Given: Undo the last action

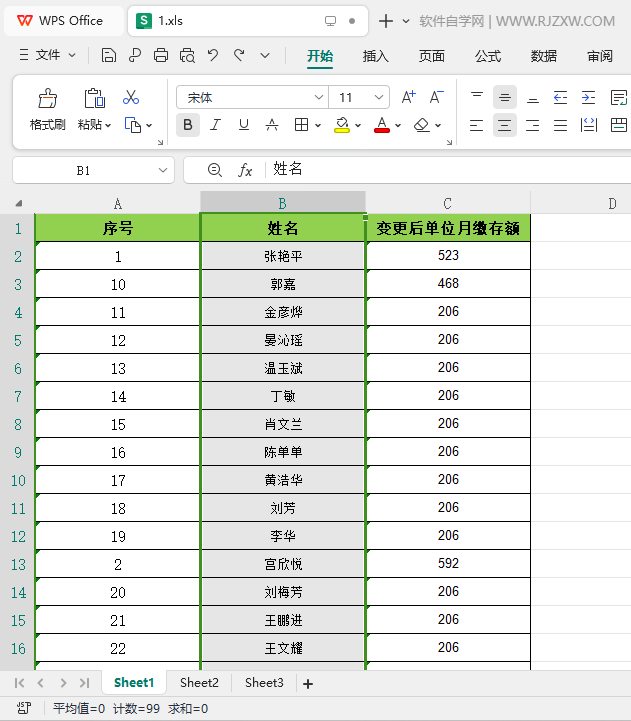Looking at the screenshot, I should click(x=212, y=56).
